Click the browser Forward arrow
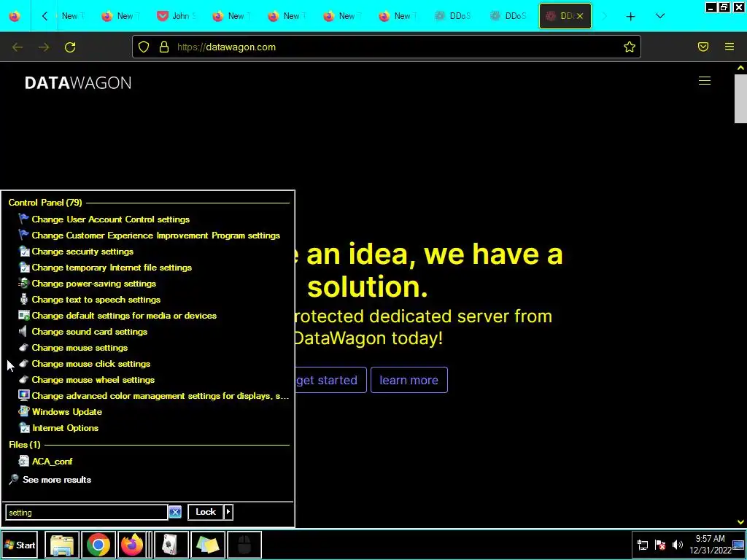This screenshot has width=747, height=560. tap(44, 47)
